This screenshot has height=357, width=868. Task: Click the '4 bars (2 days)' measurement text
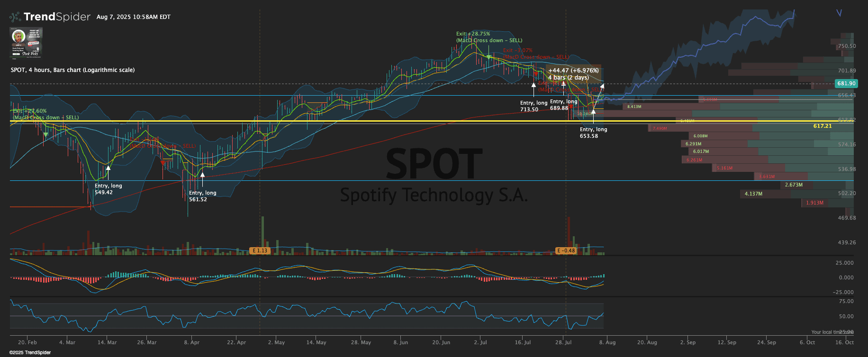[569, 78]
